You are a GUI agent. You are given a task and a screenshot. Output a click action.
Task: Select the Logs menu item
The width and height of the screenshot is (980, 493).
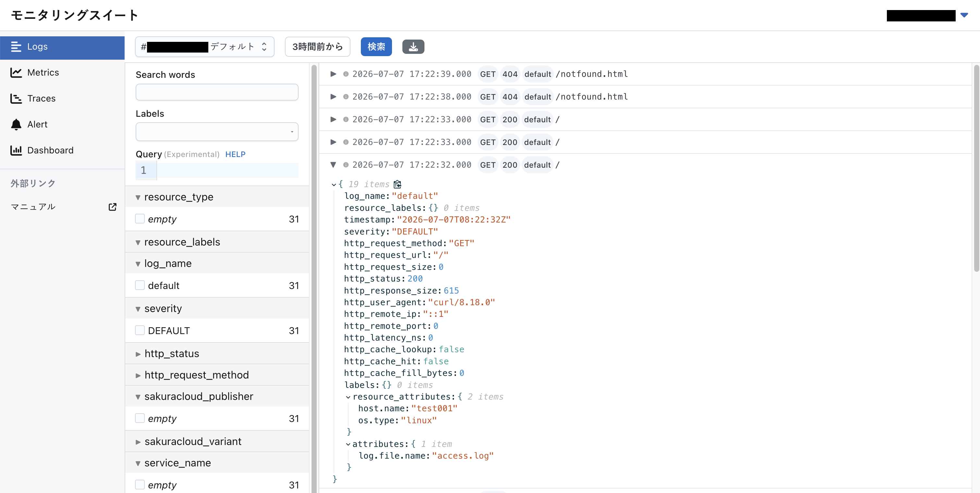coord(62,47)
